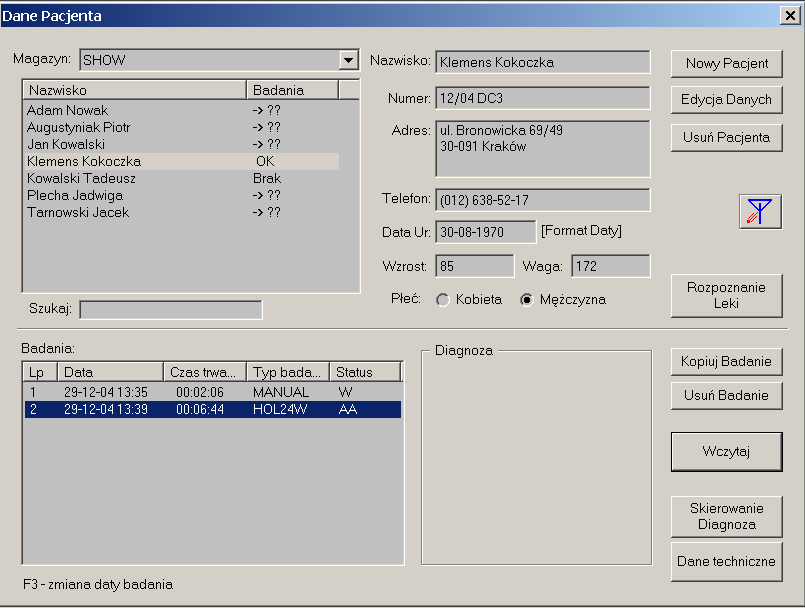The width and height of the screenshot is (805, 608).
Task: Click the Waga field
Action: [x=610, y=266]
